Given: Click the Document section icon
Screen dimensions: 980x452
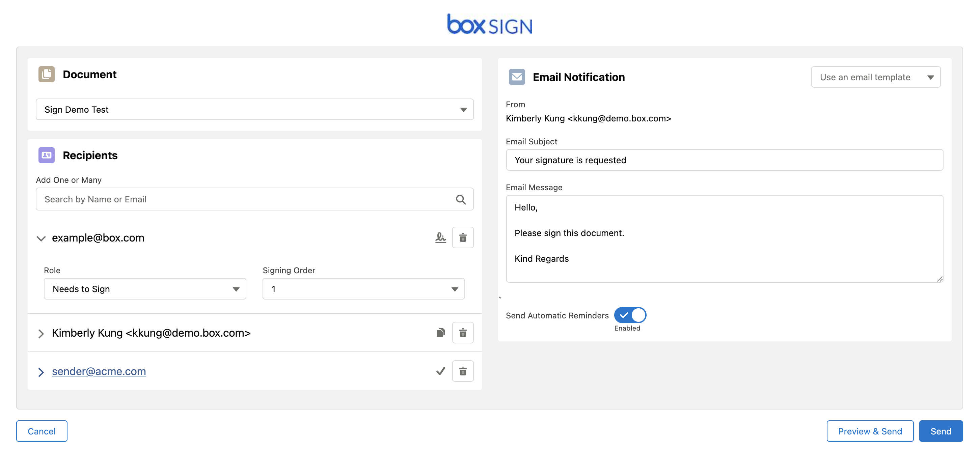Looking at the screenshot, I should pos(47,74).
